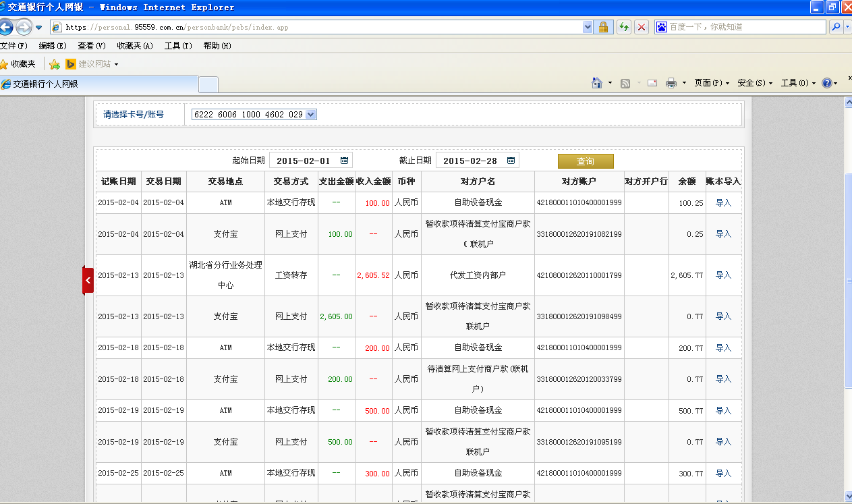The width and height of the screenshot is (852, 504).
Task: Open the 文件 (File) menu
Action: point(13,46)
